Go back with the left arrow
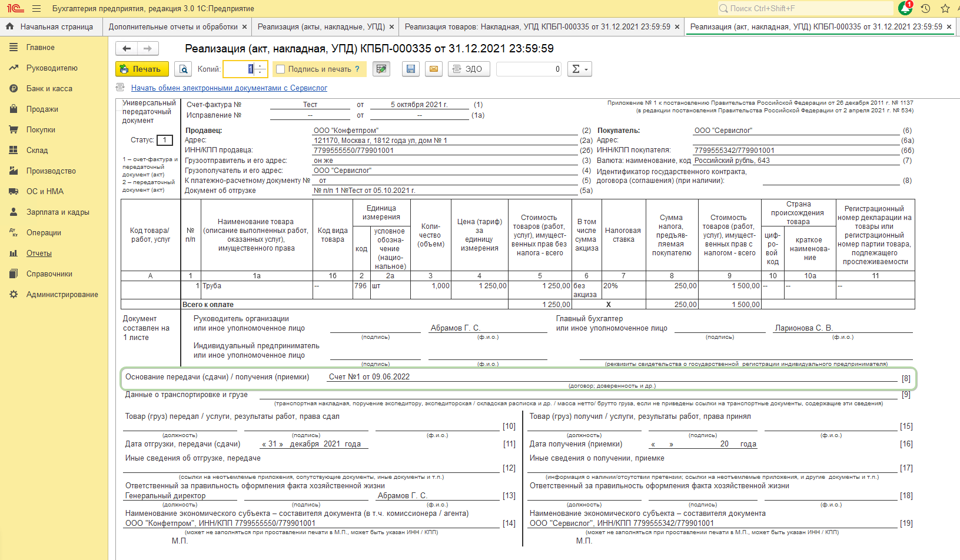 pos(127,48)
